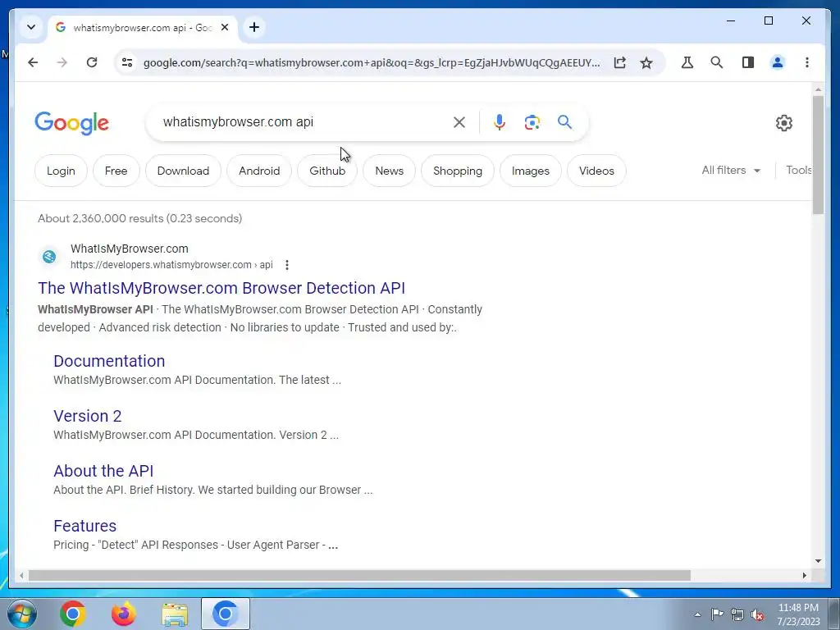Click the horizontal scrollbar thumb
Screen dimensions: 840x630
coord(359,575)
